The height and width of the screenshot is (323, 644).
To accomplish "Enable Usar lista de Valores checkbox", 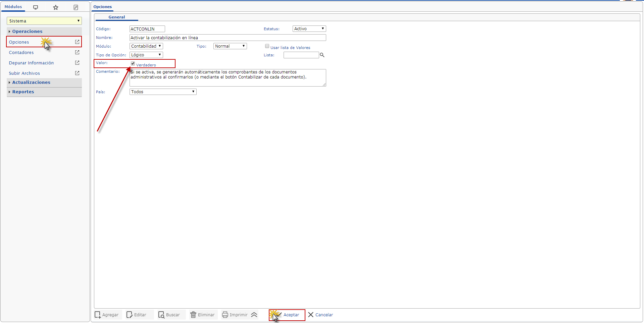I will (x=267, y=46).
